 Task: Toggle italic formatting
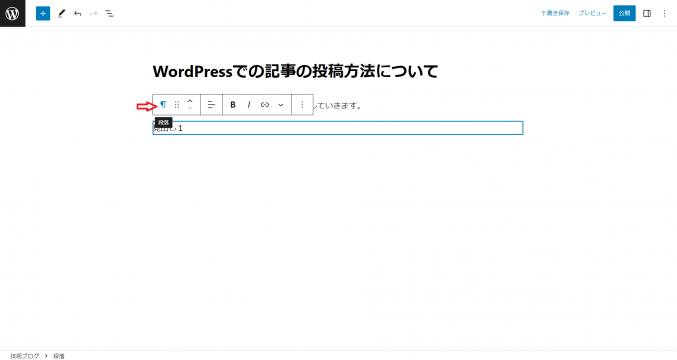249,105
